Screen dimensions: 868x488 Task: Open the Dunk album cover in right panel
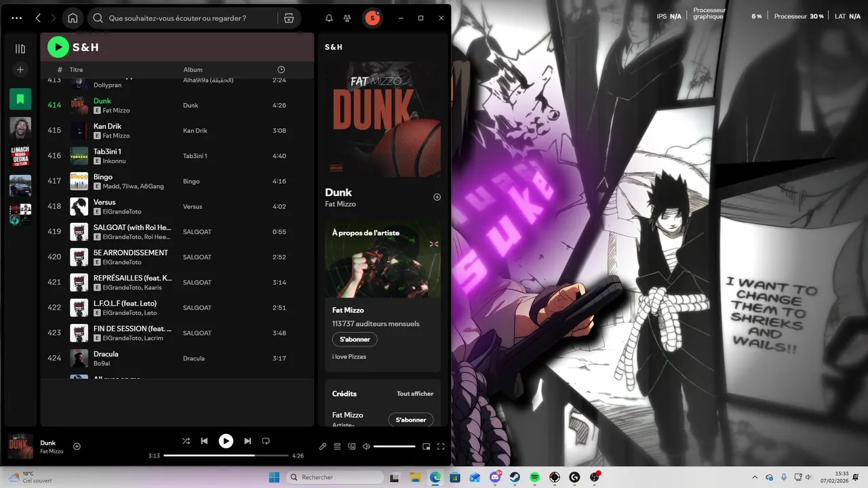click(382, 119)
